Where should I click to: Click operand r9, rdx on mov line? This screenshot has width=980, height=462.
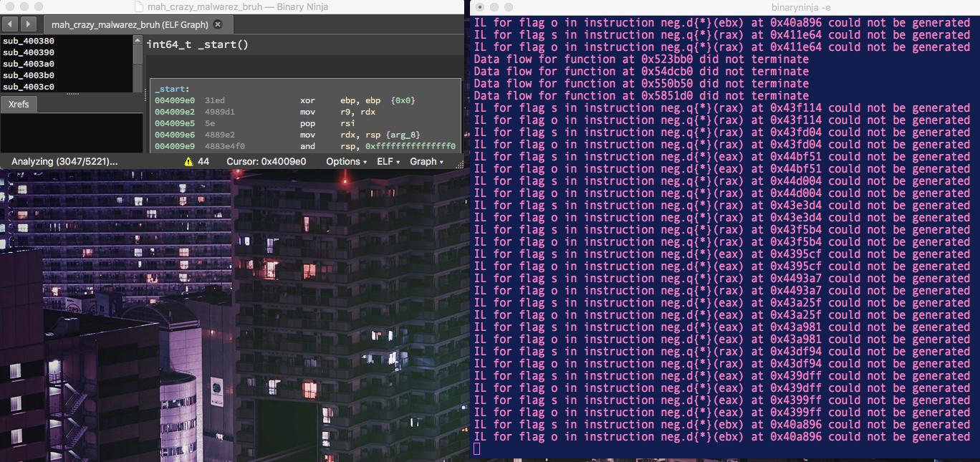click(x=358, y=112)
